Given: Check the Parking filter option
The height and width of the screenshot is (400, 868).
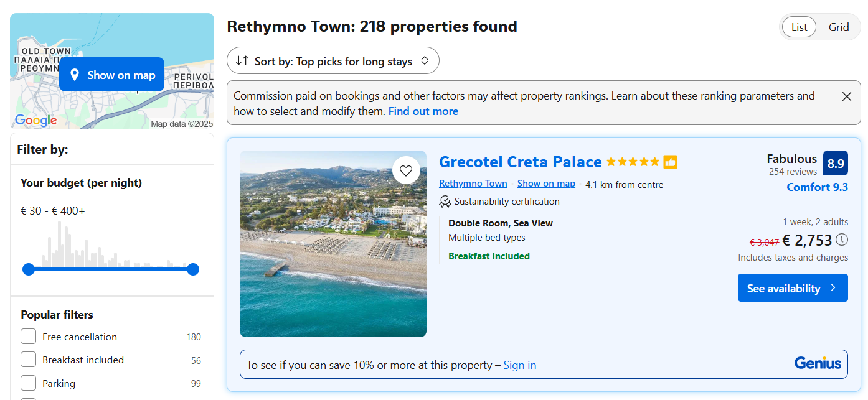Looking at the screenshot, I should 29,383.
